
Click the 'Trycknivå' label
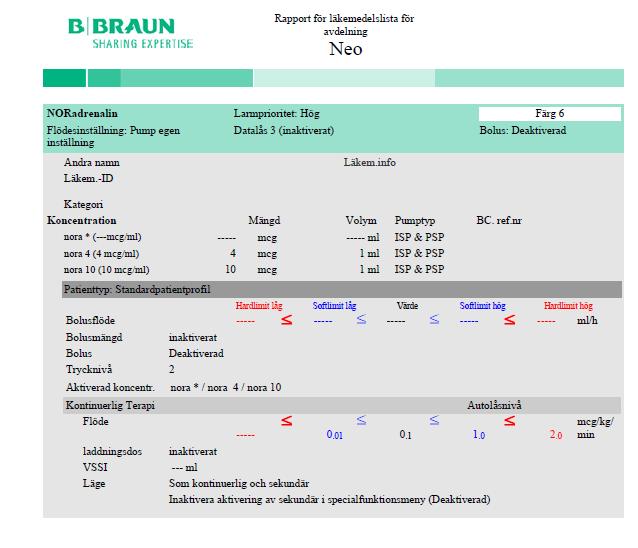click(89, 369)
